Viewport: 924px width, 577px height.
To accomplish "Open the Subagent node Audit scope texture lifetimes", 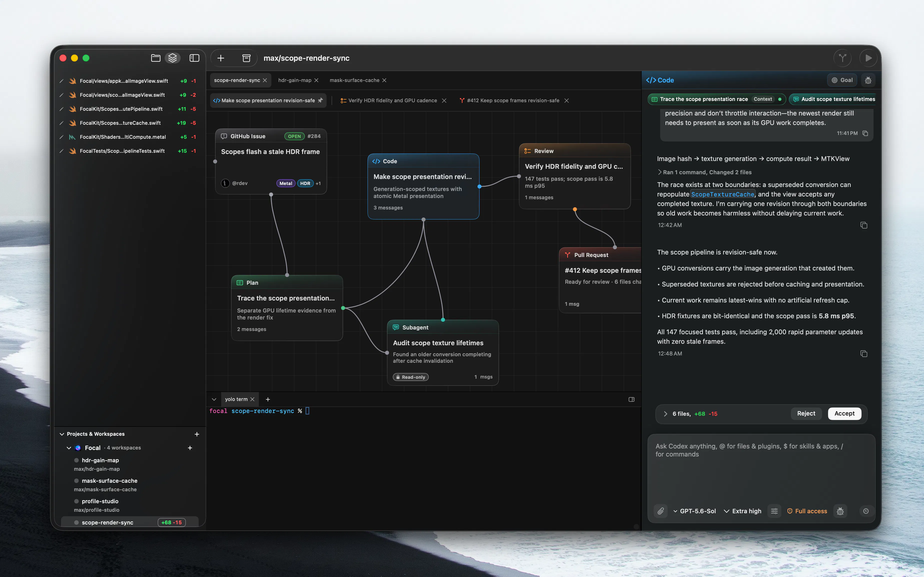I will click(443, 352).
